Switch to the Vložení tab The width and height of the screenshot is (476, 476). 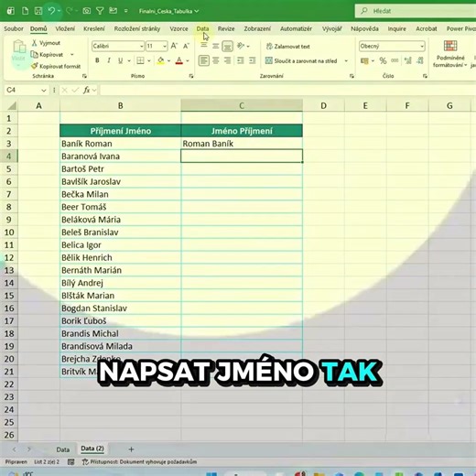point(65,28)
